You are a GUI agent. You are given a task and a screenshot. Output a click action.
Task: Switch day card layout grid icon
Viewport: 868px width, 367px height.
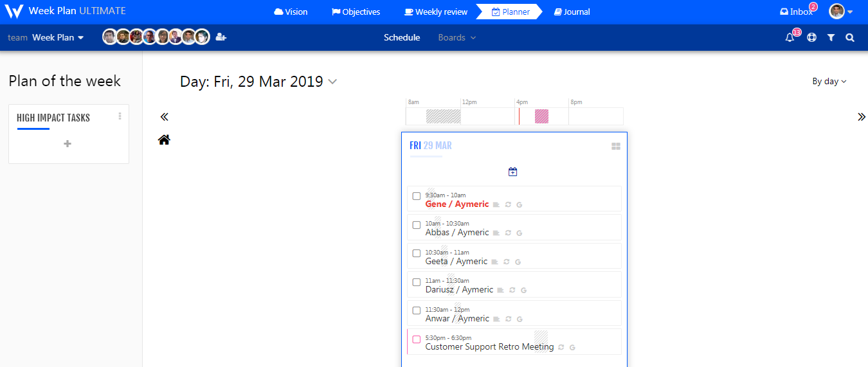pyautogui.click(x=615, y=147)
